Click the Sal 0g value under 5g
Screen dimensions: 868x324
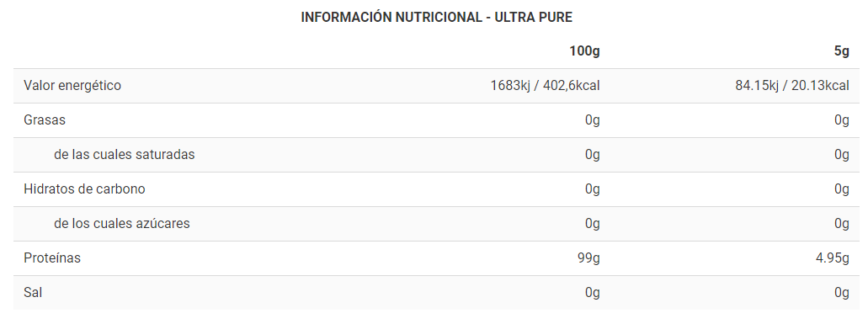pyautogui.click(x=841, y=292)
